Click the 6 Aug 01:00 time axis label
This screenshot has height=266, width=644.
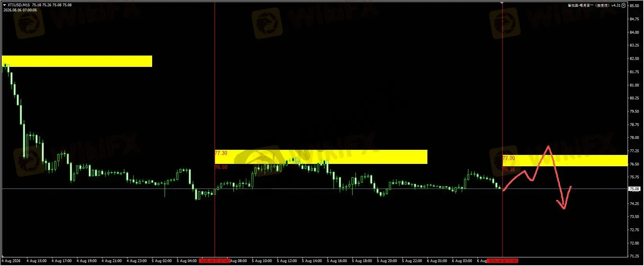(437, 261)
